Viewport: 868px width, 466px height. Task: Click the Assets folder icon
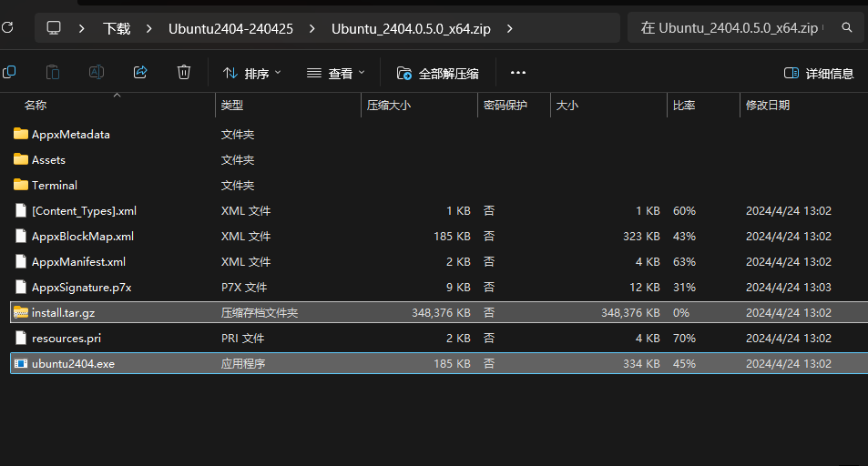pyautogui.click(x=21, y=159)
